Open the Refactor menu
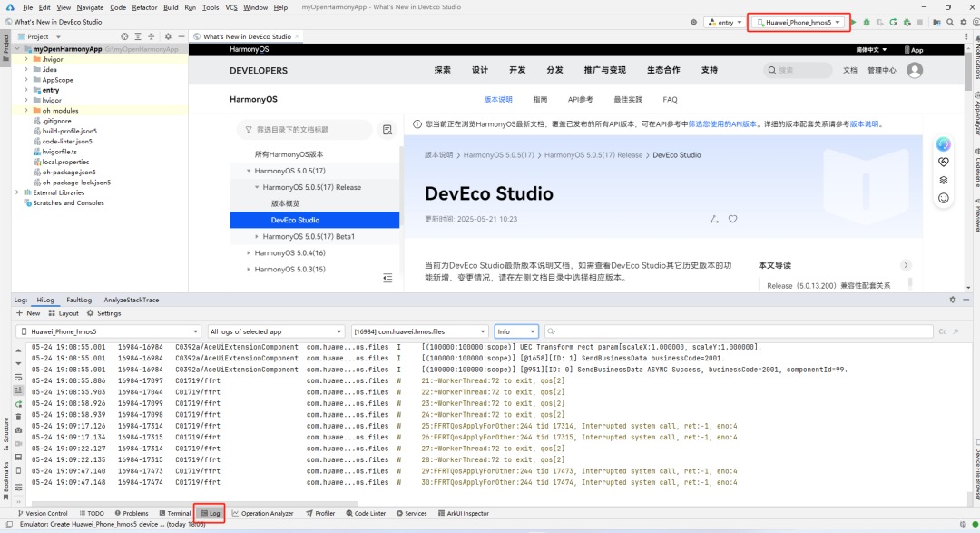Viewport: 980px width, 533px height. [144, 7]
